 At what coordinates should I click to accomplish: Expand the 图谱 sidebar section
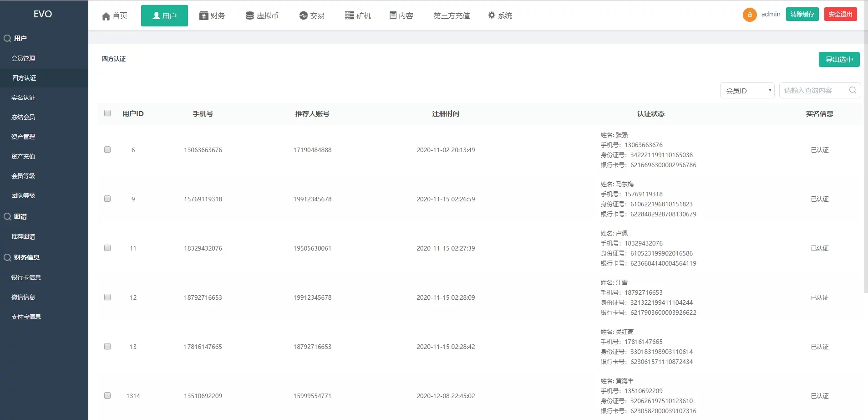[x=19, y=216]
